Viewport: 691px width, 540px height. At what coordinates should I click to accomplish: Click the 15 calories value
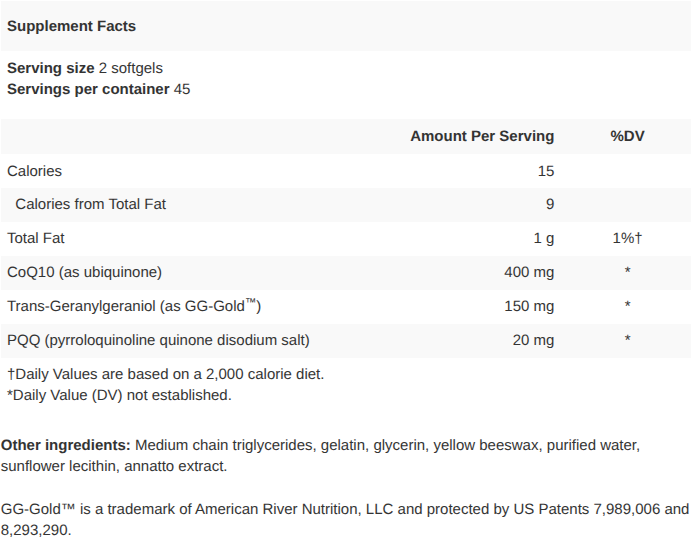(x=545, y=171)
